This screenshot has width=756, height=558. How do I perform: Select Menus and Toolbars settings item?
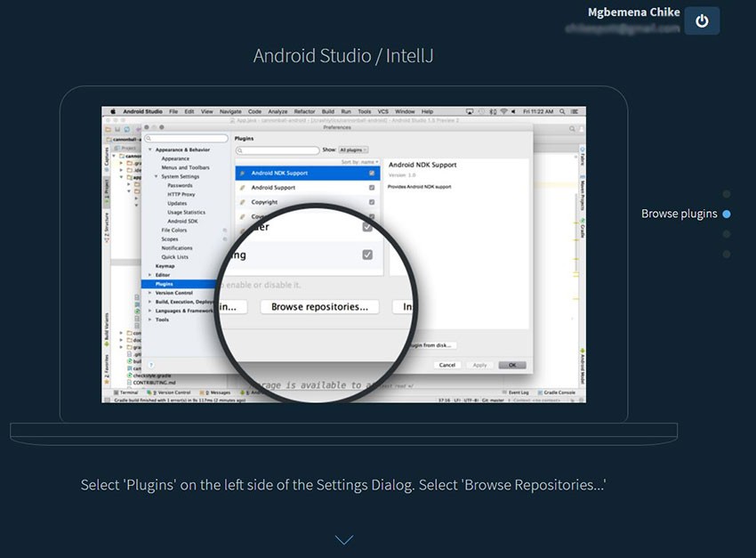[186, 168]
